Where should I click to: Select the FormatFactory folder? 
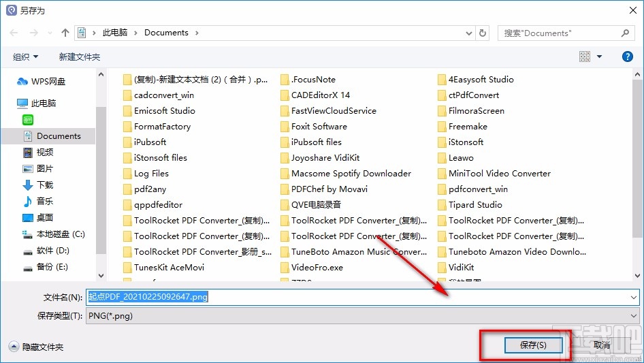click(157, 126)
